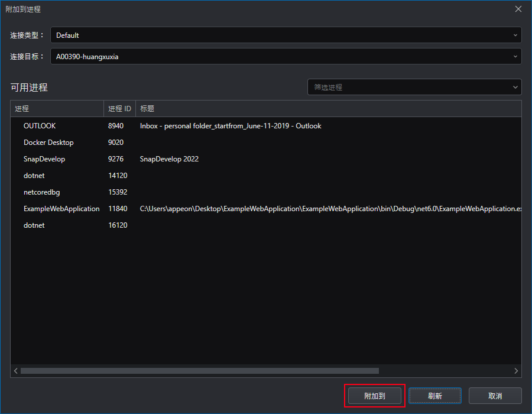Screen dimensions: 532x414
Task: Click the horizontal scrollbar left arrow
Action: click(x=15, y=371)
